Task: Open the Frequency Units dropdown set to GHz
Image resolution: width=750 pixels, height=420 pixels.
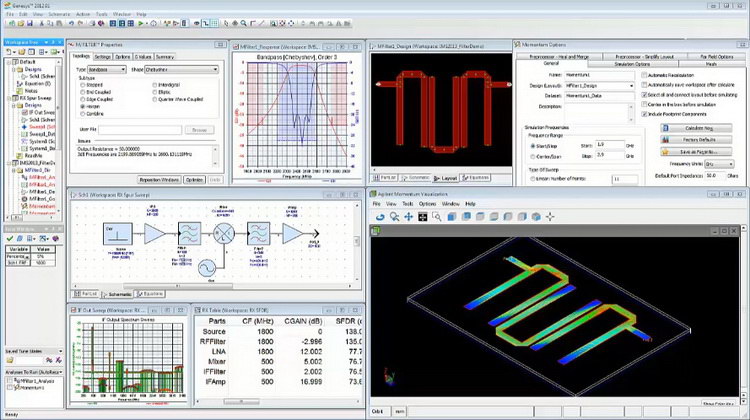Action: click(719, 163)
